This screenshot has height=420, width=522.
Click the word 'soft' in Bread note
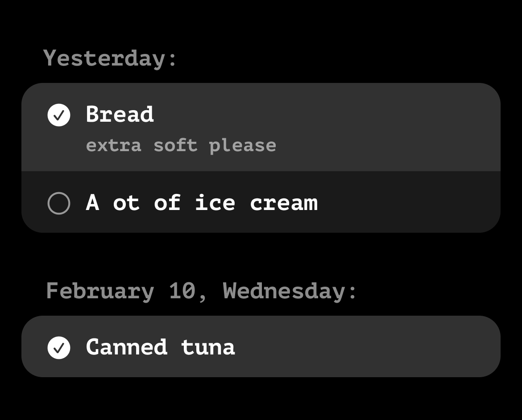click(x=175, y=145)
